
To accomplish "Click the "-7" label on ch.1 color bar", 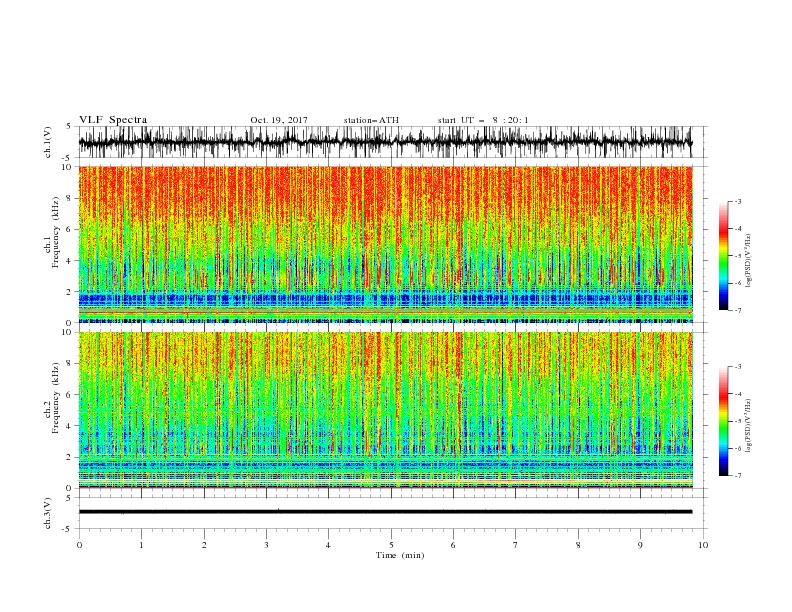I will (x=738, y=310).
